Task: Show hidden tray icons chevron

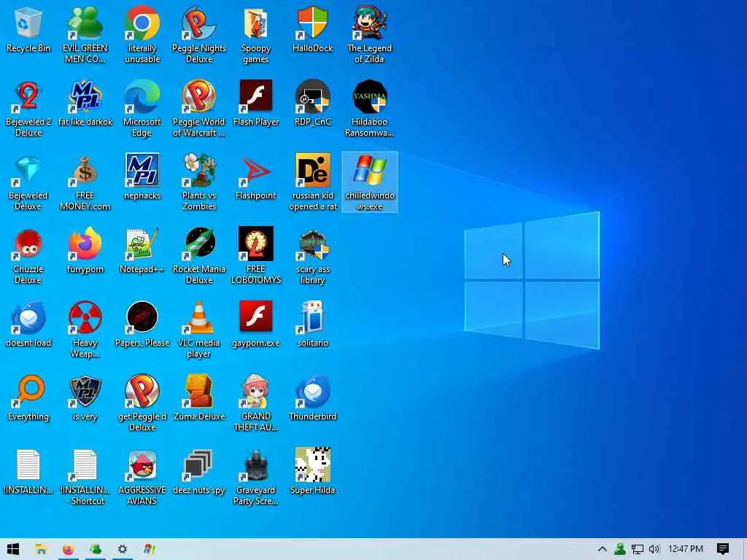Action: coord(602,549)
